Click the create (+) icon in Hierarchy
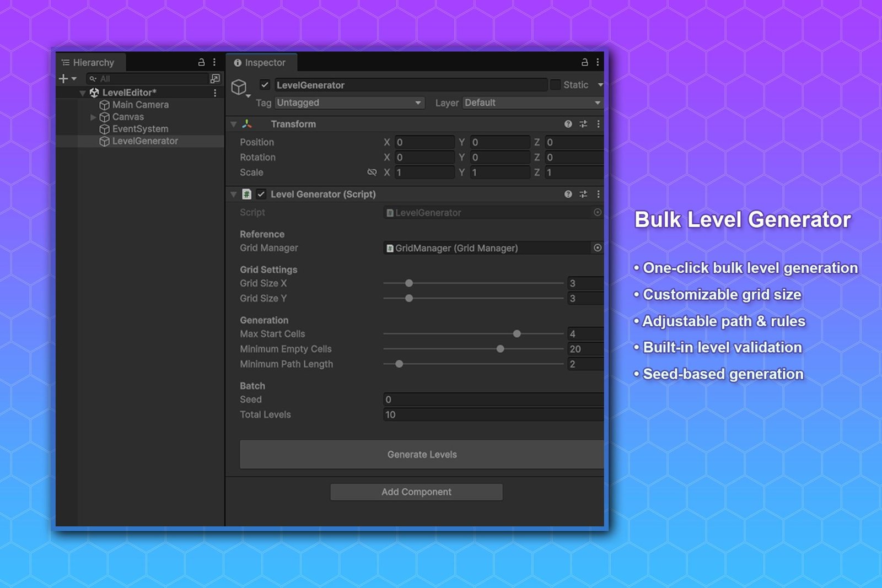The image size is (882, 588). tap(62, 78)
